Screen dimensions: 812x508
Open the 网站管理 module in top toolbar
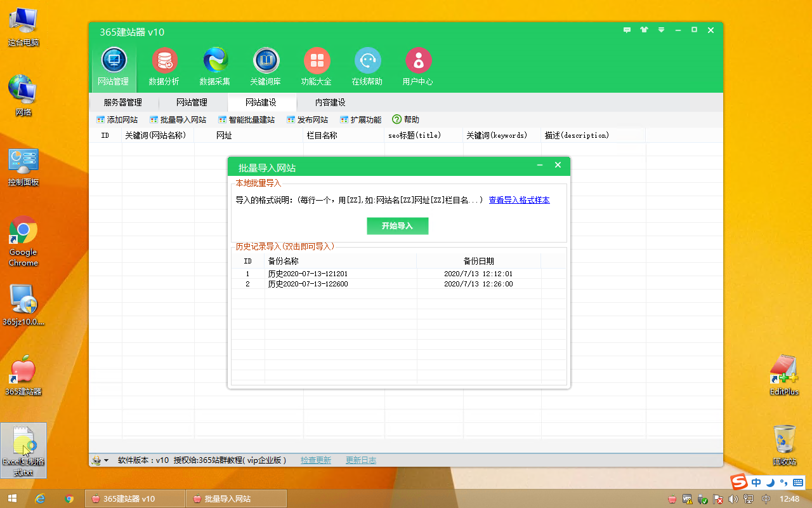point(114,67)
